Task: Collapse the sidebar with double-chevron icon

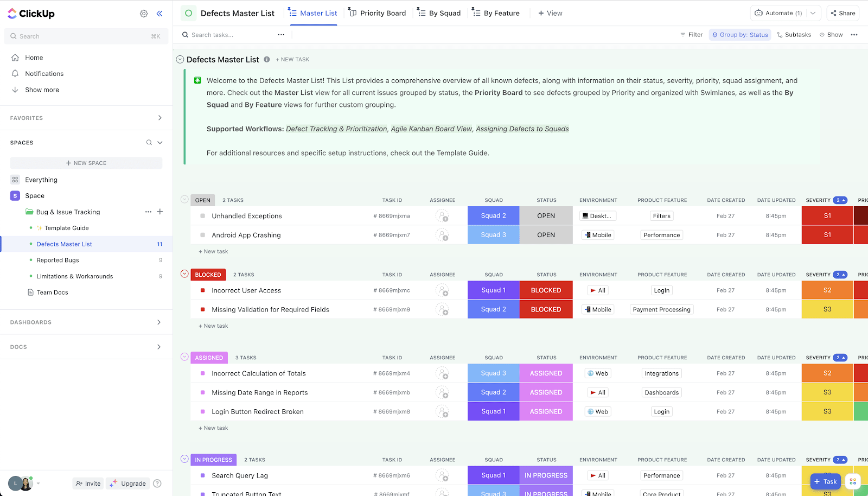Action: click(x=159, y=14)
